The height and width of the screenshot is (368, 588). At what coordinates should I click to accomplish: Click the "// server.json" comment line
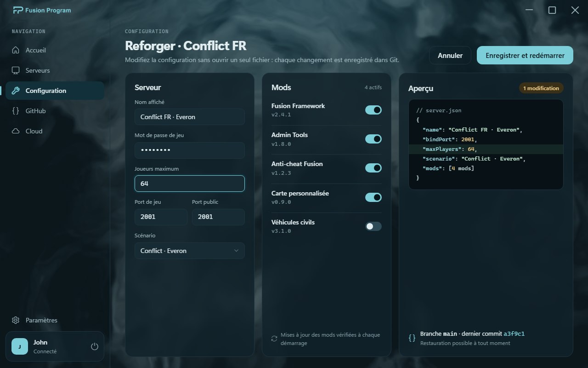439,111
